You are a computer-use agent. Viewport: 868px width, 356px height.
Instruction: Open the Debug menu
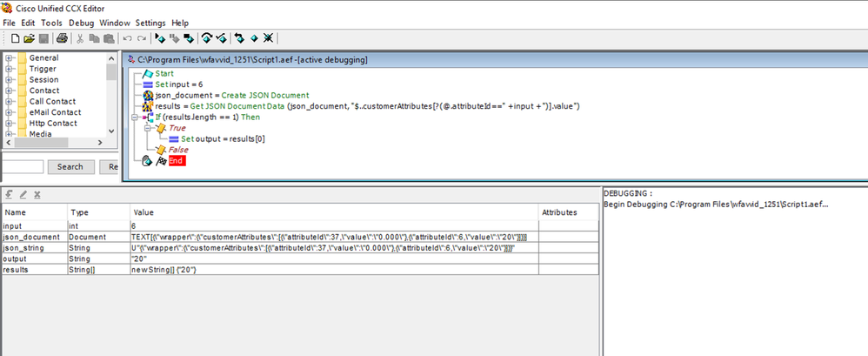pyautogui.click(x=82, y=23)
